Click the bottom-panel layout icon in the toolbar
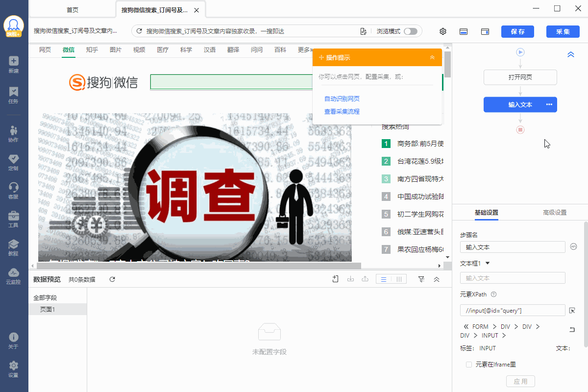Viewport: 588px width, 392px height. coord(464,31)
